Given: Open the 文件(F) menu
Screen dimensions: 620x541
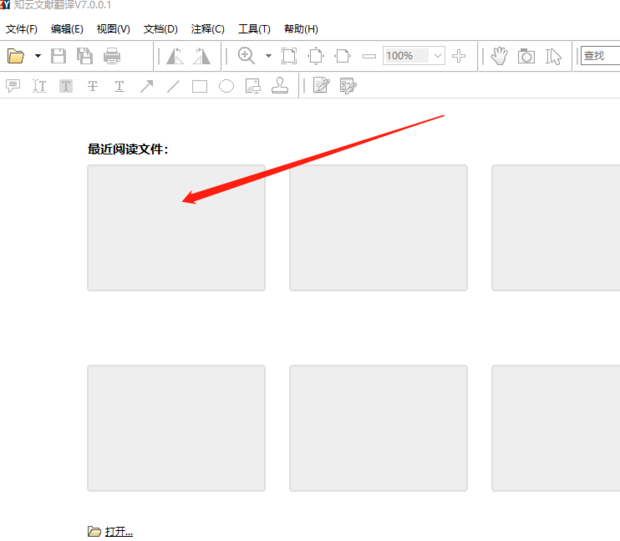Looking at the screenshot, I should tap(22, 29).
